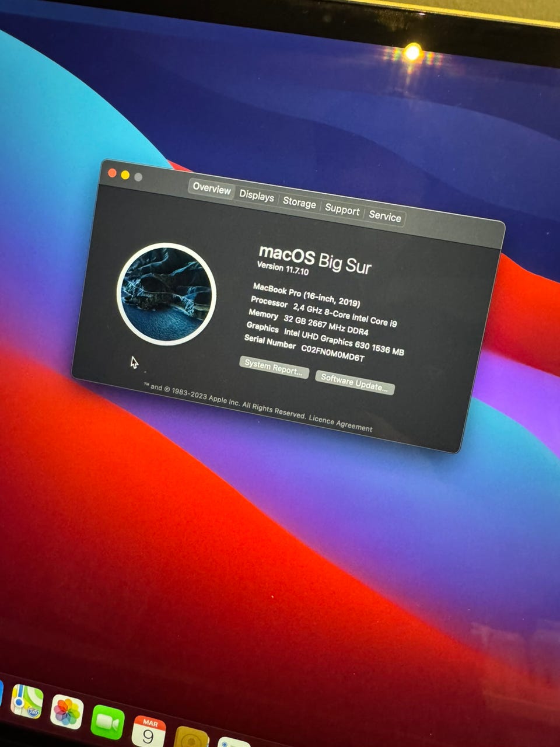Switch to the Overview tab
This screenshot has height=747, width=560.
tap(212, 188)
